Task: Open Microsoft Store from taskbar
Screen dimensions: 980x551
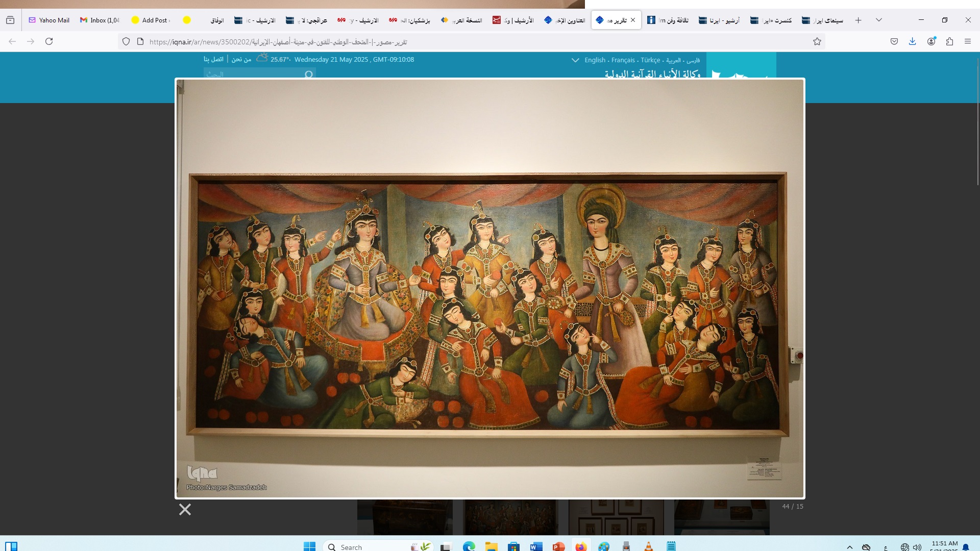Action: point(513,546)
